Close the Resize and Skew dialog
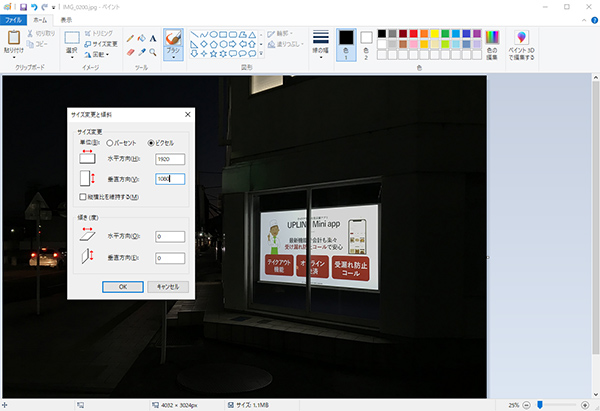 (188, 114)
